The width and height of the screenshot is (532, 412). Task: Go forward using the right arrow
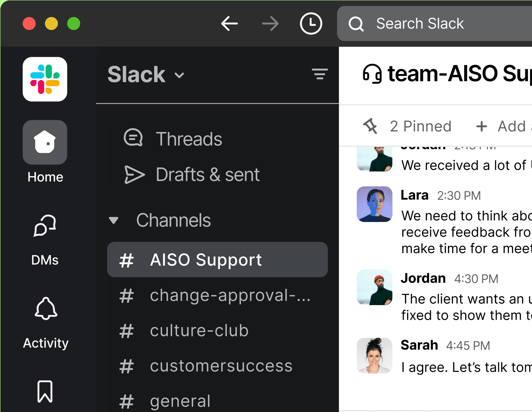[270, 23]
